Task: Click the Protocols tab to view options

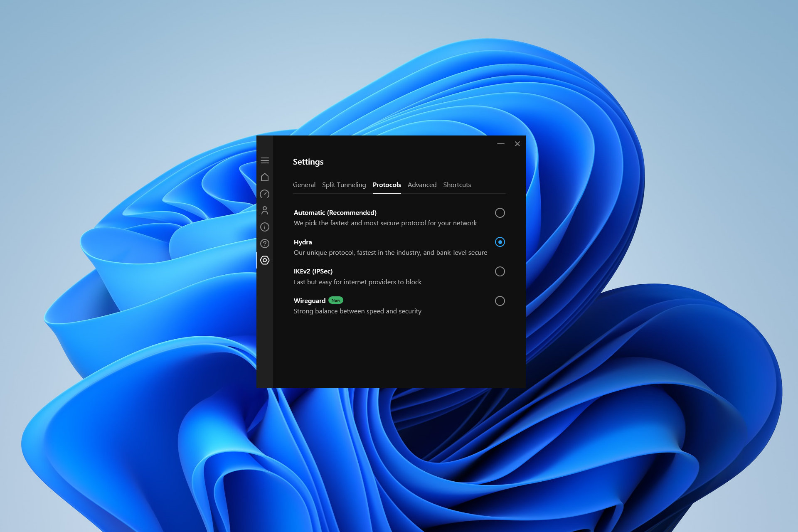Action: click(x=386, y=185)
